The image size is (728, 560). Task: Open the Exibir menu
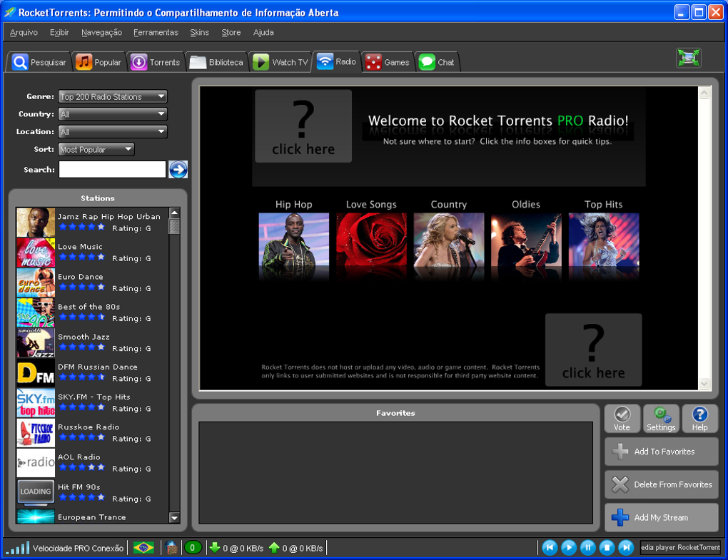coord(59,33)
